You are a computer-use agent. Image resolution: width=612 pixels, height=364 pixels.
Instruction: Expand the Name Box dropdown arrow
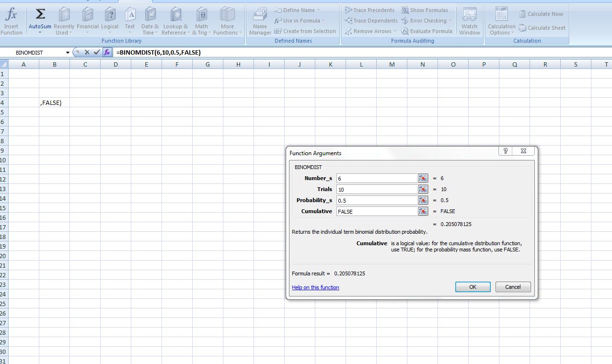pos(68,53)
